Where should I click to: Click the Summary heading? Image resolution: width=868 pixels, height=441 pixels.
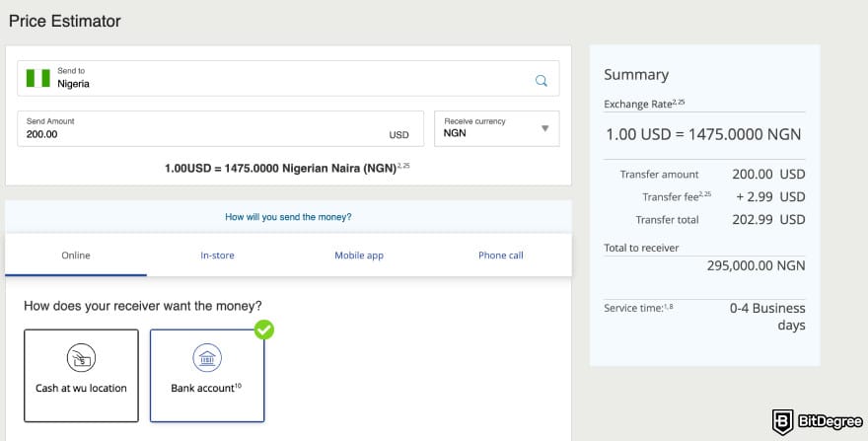pos(636,75)
